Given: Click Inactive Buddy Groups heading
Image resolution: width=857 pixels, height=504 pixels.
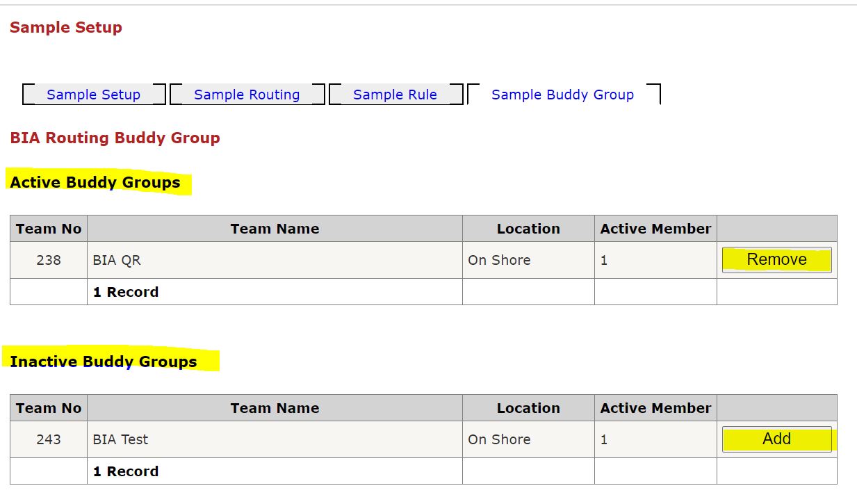Looking at the screenshot, I should point(104,361).
